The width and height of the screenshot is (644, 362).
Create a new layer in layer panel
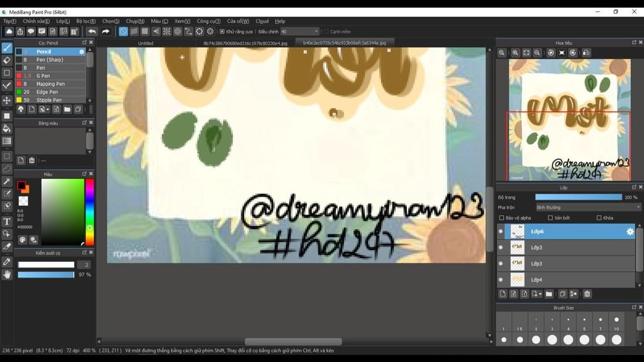(502, 294)
